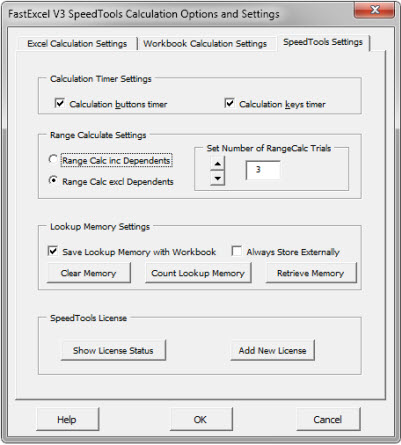Confirm settings with OK button
The width and height of the screenshot is (401, 445).
pos(201,419)
